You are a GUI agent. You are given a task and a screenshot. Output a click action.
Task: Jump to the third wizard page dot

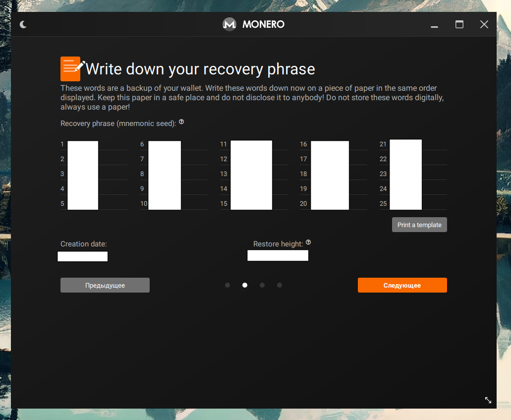(262, 285)
